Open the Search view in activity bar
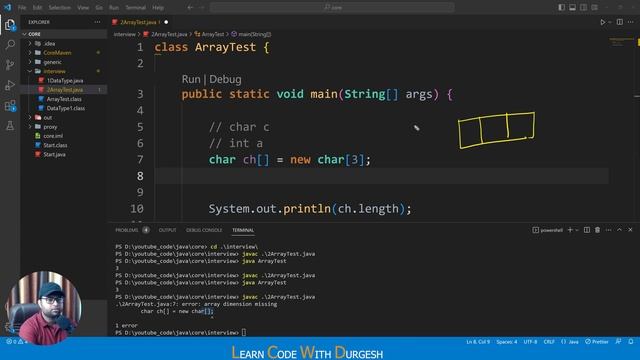This screenshot has width=640, height=360. click(x=10, y=44)
